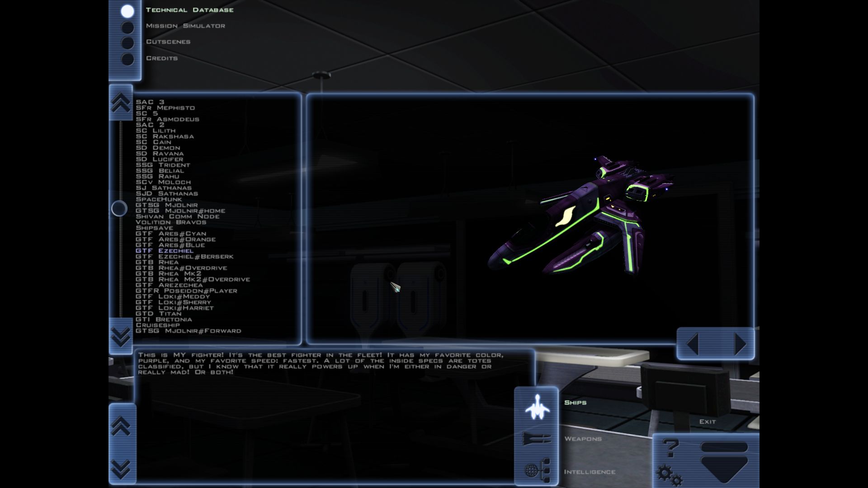Viewport: 868px width, 488px height.
Task: Show previous entry with left arrow
Action: [x=693, y=344]
